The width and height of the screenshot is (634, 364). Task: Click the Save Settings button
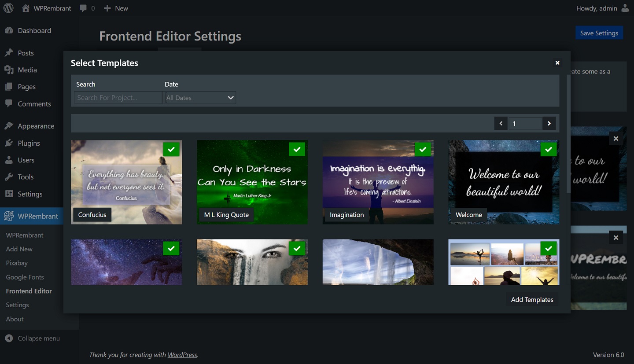pos(599,33)
